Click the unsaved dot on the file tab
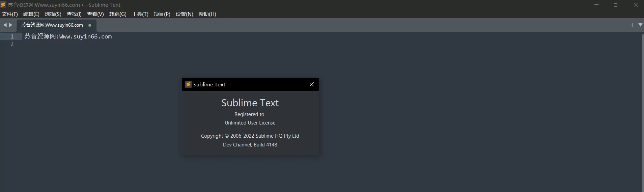Screen dimensions: 644x192 [90, 25]
